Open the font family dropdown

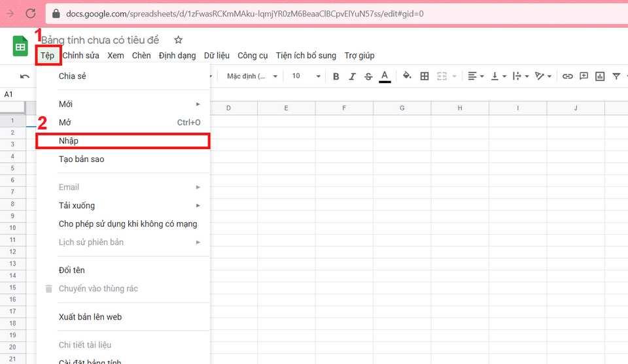(x=252, y=76)
